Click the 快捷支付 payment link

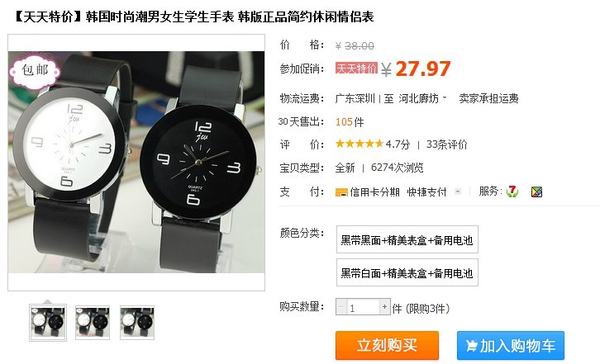pyautogui.click(x=427, y=192)
